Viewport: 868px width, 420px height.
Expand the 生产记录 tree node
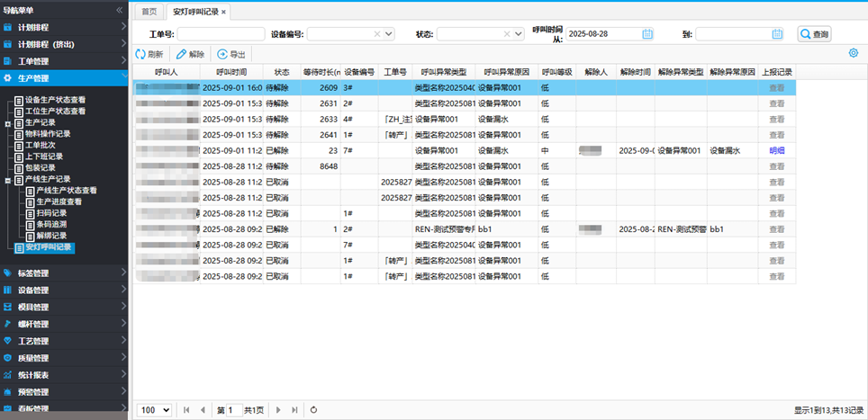click(x=8, y=123)
